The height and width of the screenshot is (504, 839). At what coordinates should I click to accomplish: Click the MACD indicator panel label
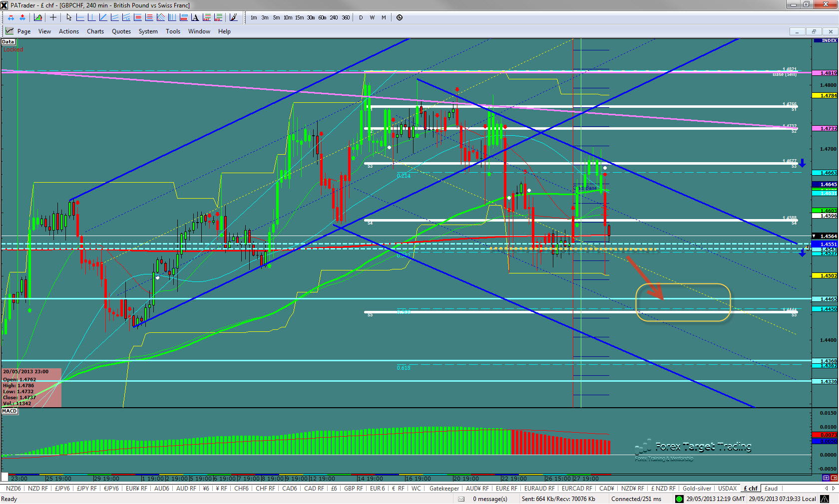9,411
